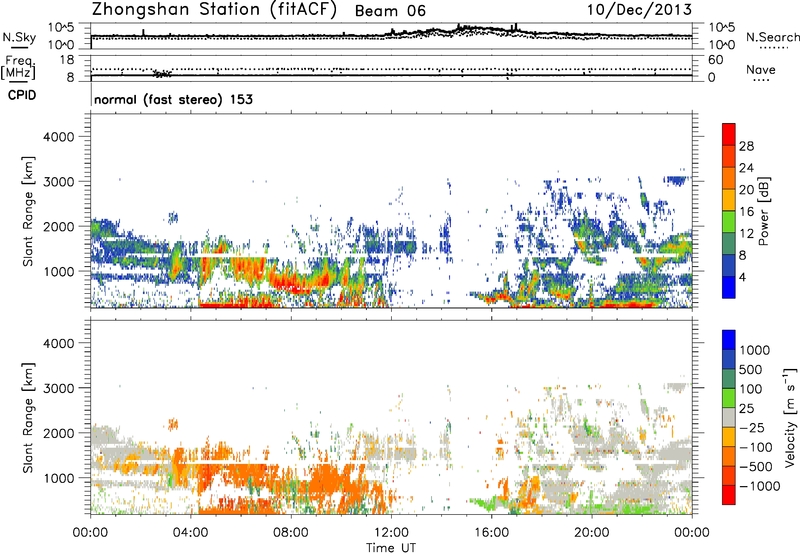Click the 'Time UT' axis title
The width and height of the screenshot is (800, 554).
pyautogui.click(x=391, y=548)
